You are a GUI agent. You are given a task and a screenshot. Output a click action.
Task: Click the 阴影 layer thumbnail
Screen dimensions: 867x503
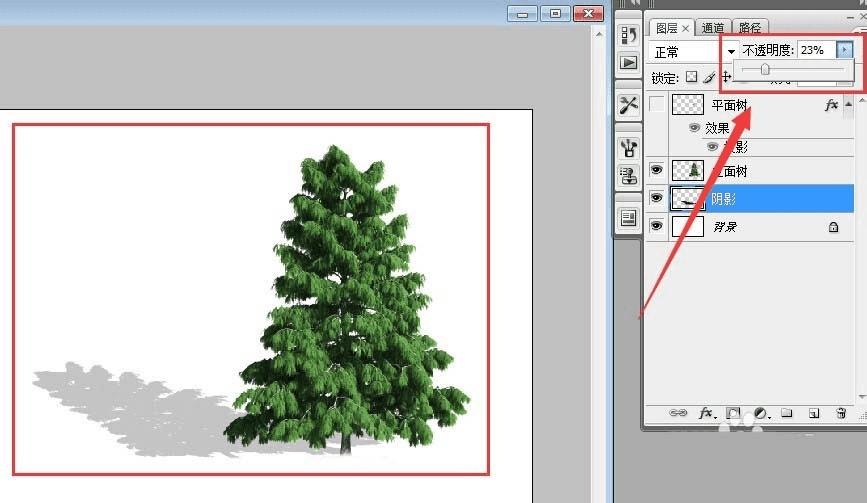(x=687, y=199)
